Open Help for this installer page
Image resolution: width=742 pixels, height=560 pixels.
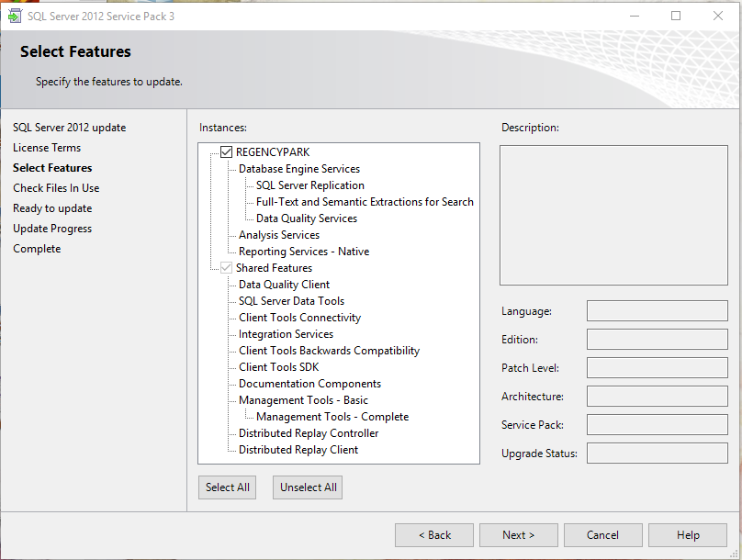pyautogui.click(x=687, y=534)
